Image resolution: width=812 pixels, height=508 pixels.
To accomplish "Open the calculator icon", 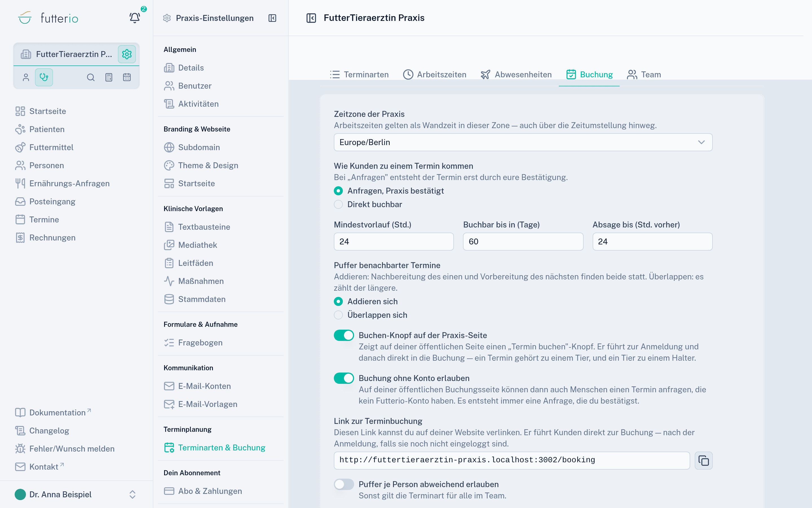I will [109, 77].
